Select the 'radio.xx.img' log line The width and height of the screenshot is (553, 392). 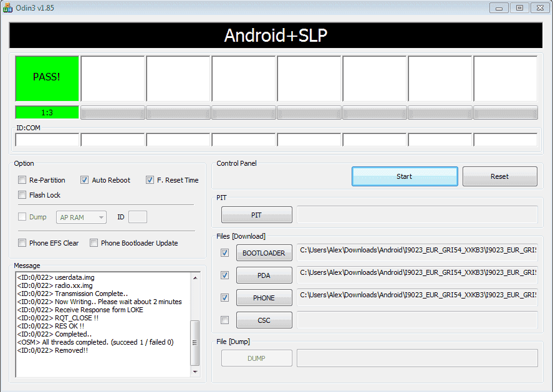pos(55,285)
